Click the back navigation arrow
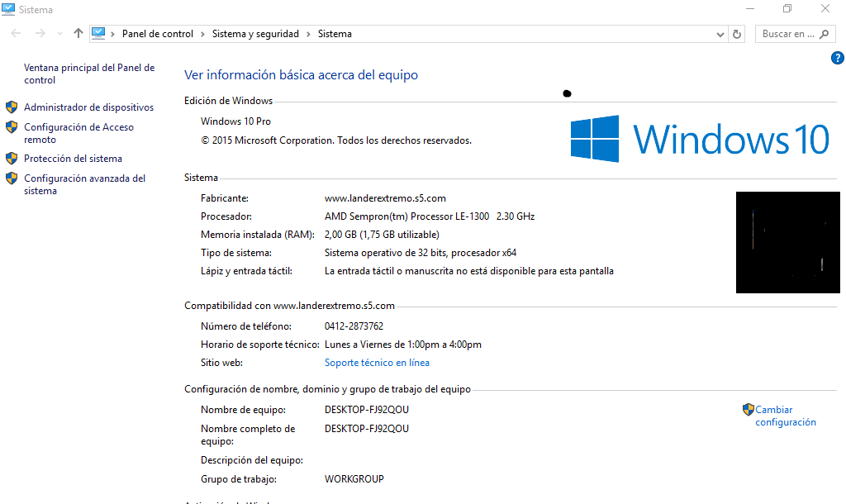This screenshot has width=846, height=504. pyautogui.click(x=17, y=34)
